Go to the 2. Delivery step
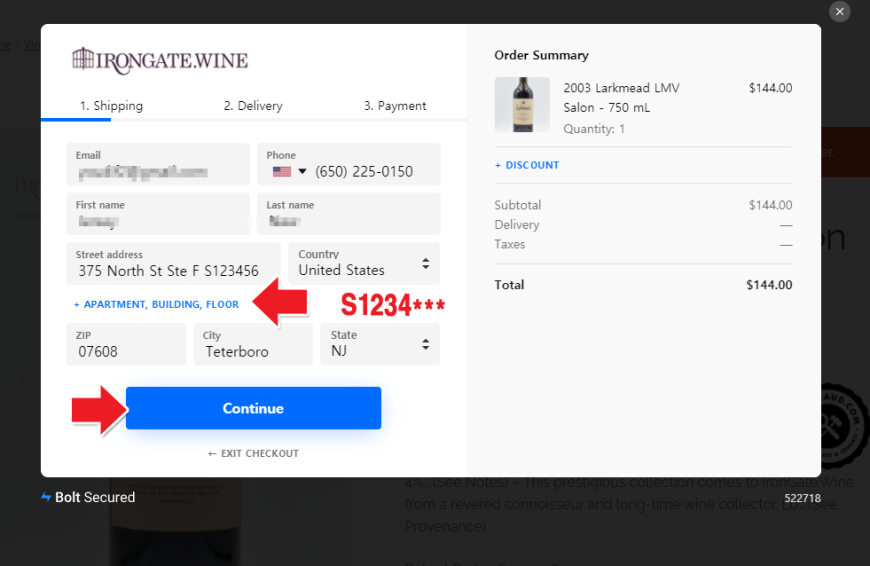The image size is (870, 566). pyautogui.click(x=253, y=106)
